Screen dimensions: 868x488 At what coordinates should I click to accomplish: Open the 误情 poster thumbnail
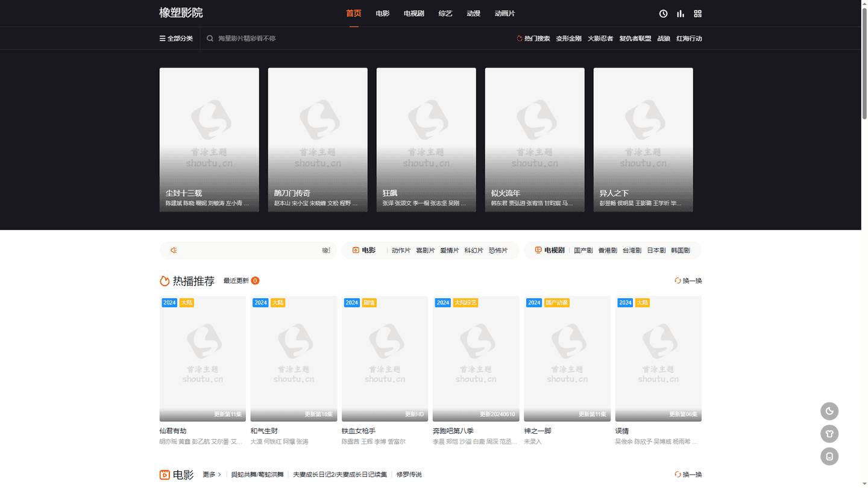pyautogui.click(x=658, y=358)
